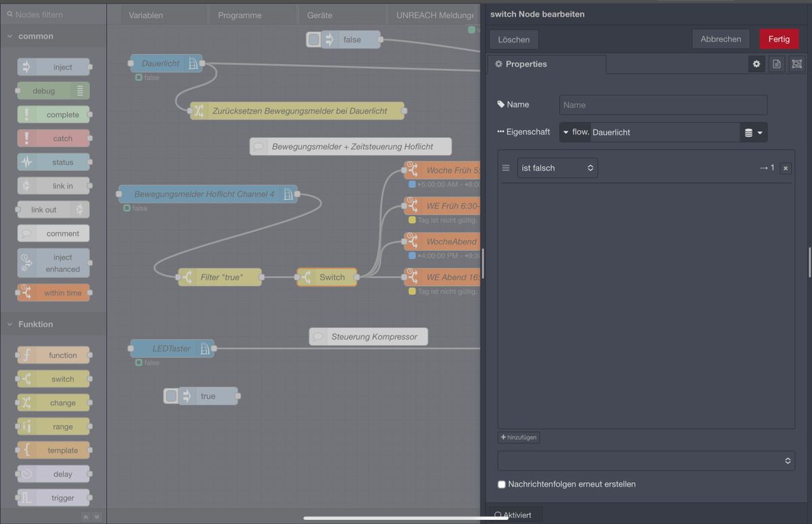Click the Eigenschaft Dauerlicht input field

pos(665,132)
